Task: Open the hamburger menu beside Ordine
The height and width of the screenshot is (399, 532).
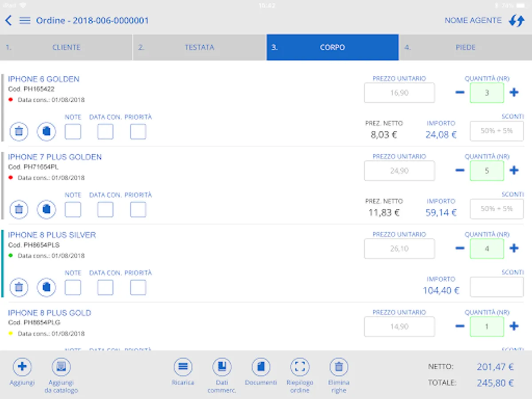Action: (x=25, y=20)
